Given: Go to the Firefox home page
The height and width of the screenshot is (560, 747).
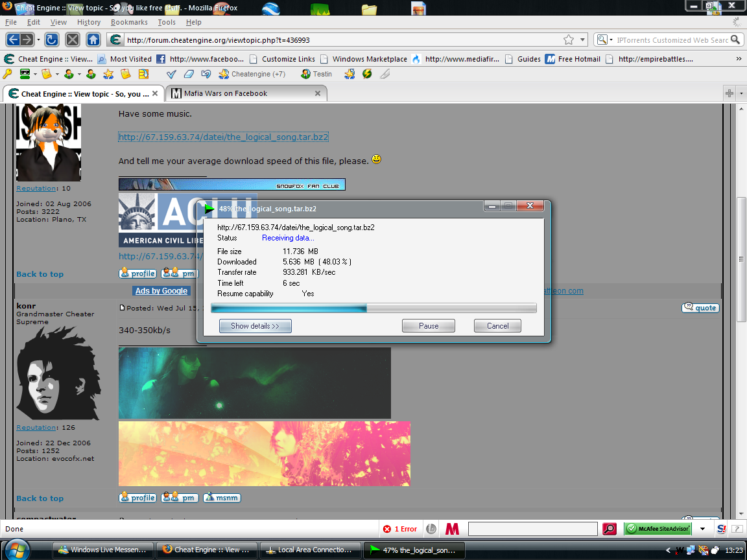Looking at the screenshot, I should (x=93, y=40).
